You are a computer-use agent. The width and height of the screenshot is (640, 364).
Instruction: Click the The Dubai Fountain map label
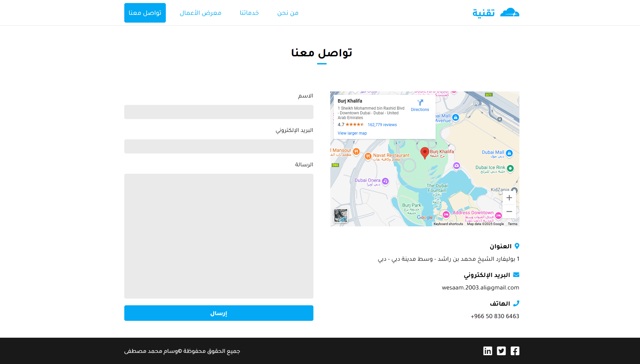tap(437, 188)
